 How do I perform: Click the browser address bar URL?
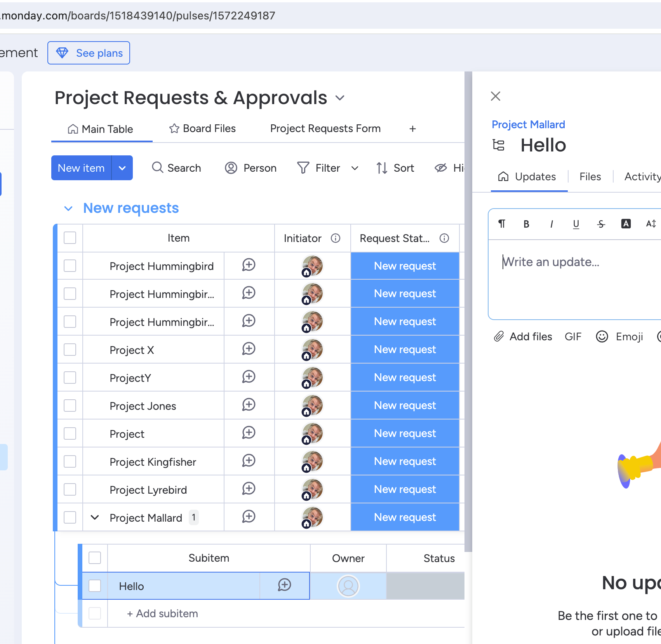click(138, 16)
